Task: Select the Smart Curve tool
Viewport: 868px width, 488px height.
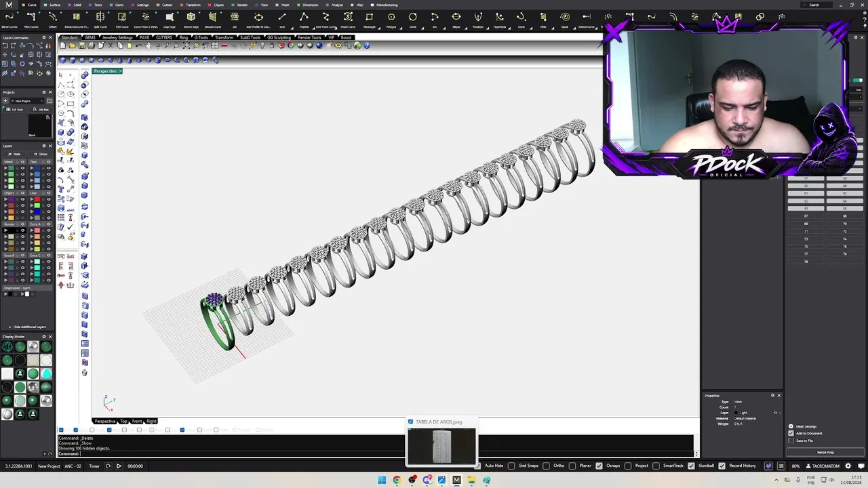Action: point(348,20)
